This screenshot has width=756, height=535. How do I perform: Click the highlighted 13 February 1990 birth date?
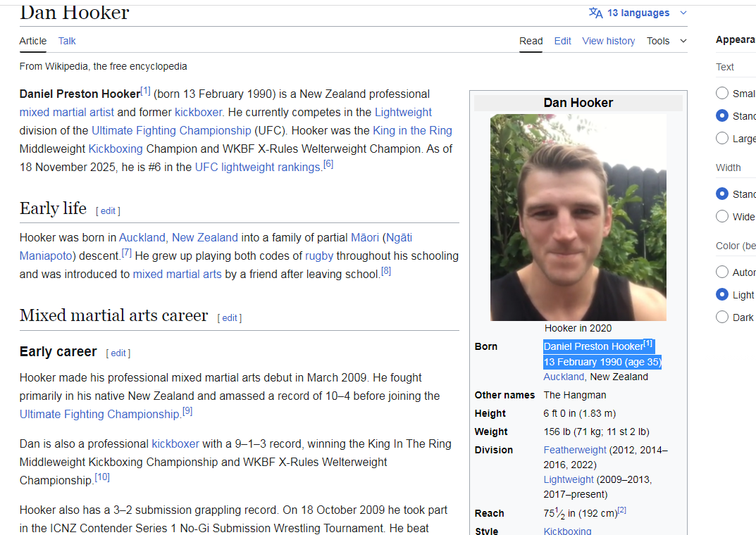602,362
